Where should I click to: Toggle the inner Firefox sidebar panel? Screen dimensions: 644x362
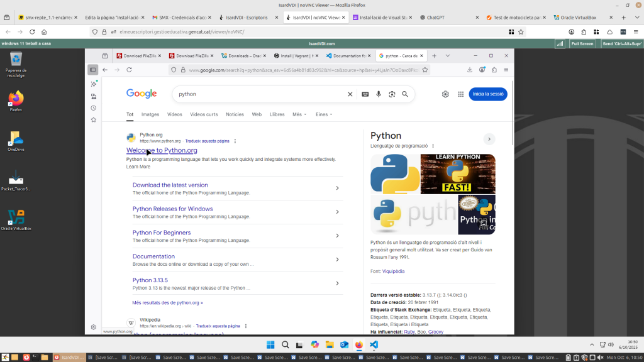(x=93, y=70)
